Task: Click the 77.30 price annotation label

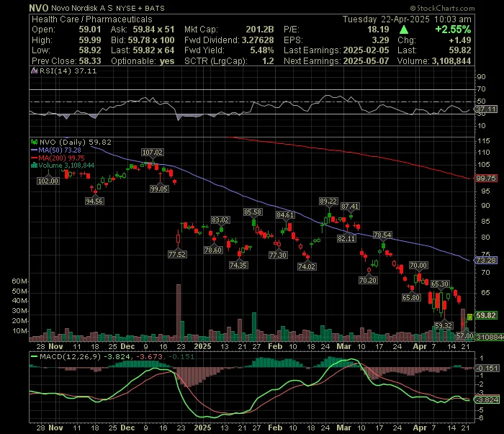Action: click(x=278, y=256)
